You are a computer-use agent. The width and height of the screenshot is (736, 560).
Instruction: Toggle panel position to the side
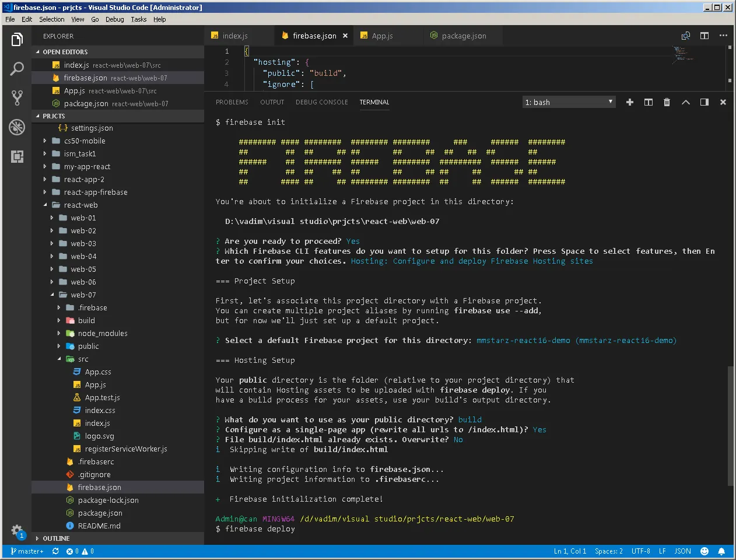[x=705, y=102]
